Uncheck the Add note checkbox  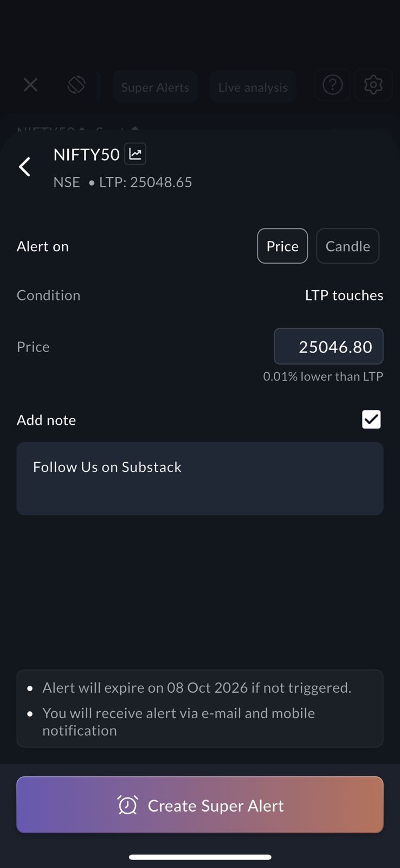[x=371, y=419]
